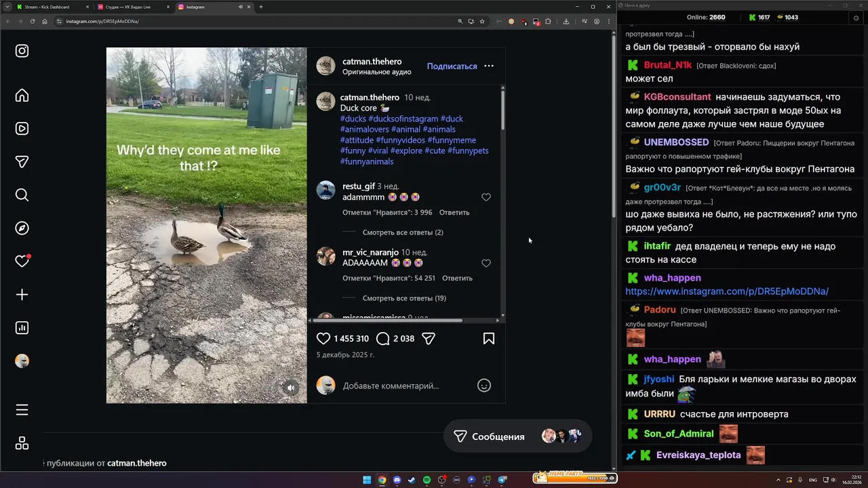Open comments bubble under the post
Image resolution: width=868 pixels, height=488 pixels.
pos(382,338)
